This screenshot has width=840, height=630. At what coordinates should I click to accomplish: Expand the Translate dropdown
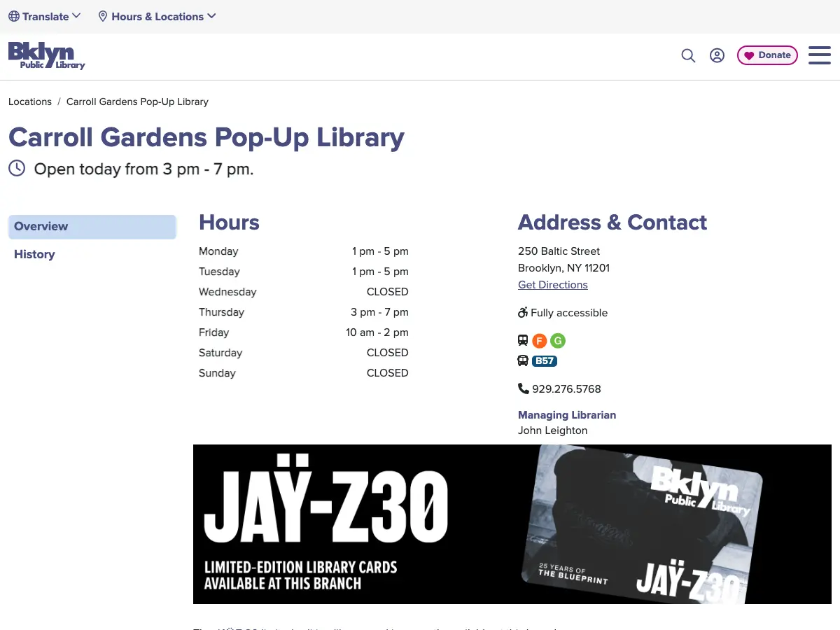pyautogui.click(x=45, y=16)
